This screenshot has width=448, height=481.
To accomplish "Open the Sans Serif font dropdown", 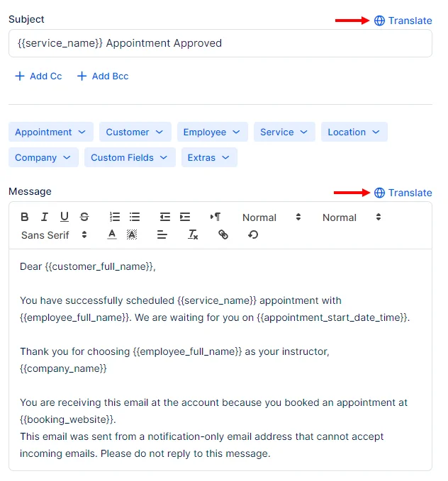I will 54,235.
